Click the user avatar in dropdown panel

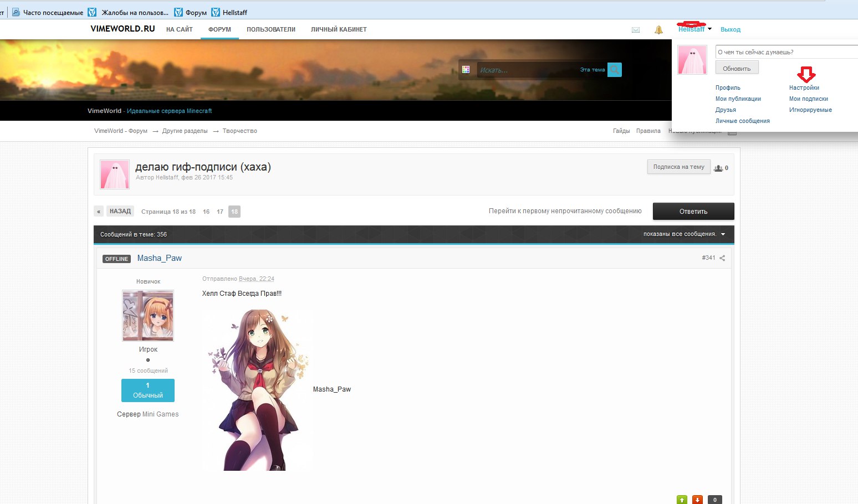[692, 60]
